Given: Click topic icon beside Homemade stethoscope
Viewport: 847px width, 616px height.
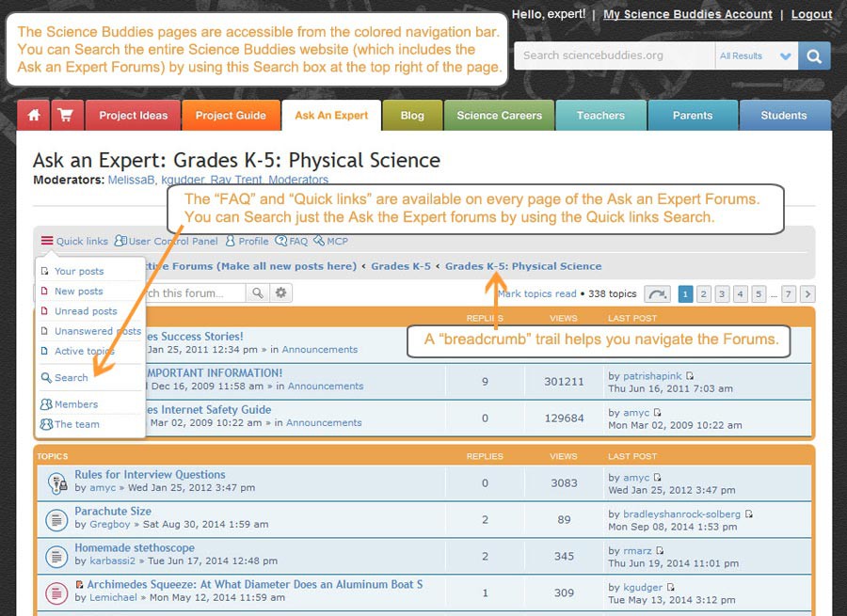Looking at the screenshot, I should pos(56,556).
